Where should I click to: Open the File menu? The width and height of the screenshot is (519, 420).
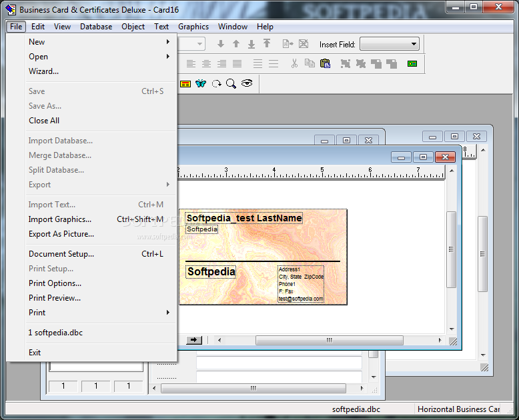[16, 27]
